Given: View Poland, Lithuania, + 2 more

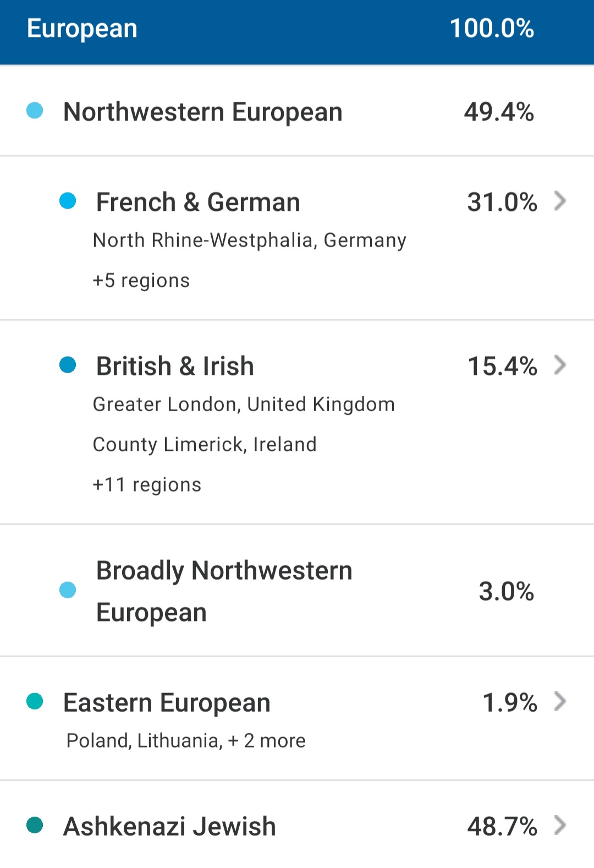Looking at the screenshot, I should click(186, 741).
